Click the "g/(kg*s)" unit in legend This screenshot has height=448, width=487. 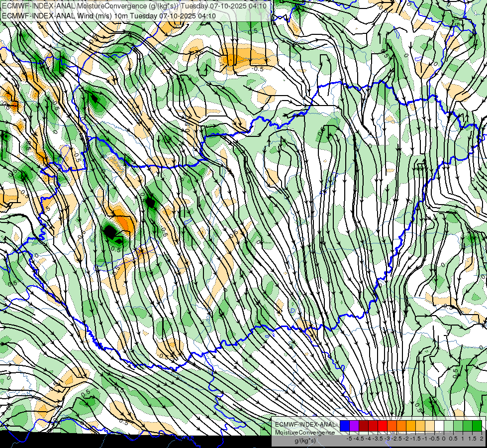click(x=305, y=440)
